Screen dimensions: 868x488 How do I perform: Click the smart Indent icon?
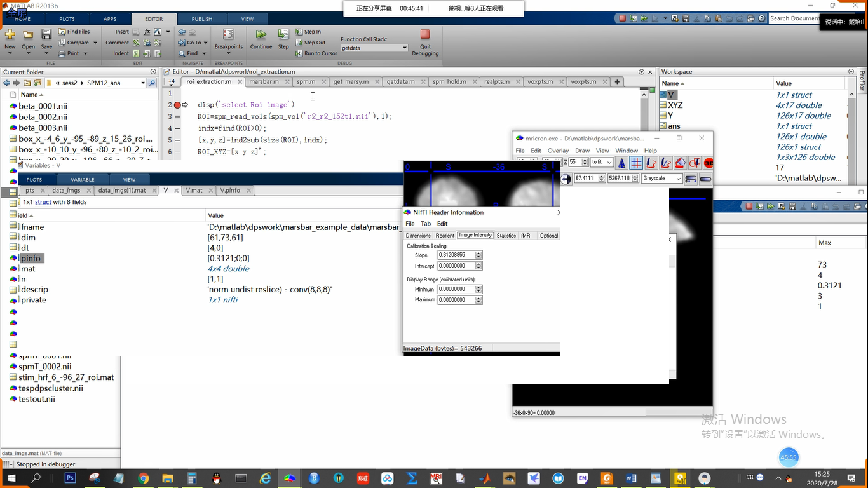click(x=137, y=53)
